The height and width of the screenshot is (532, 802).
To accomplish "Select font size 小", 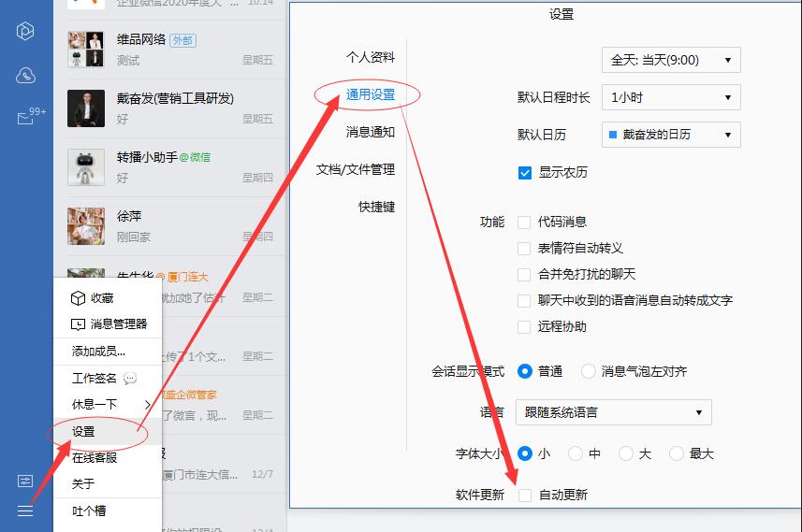I will pyautogui.click(x=525, y=453).
